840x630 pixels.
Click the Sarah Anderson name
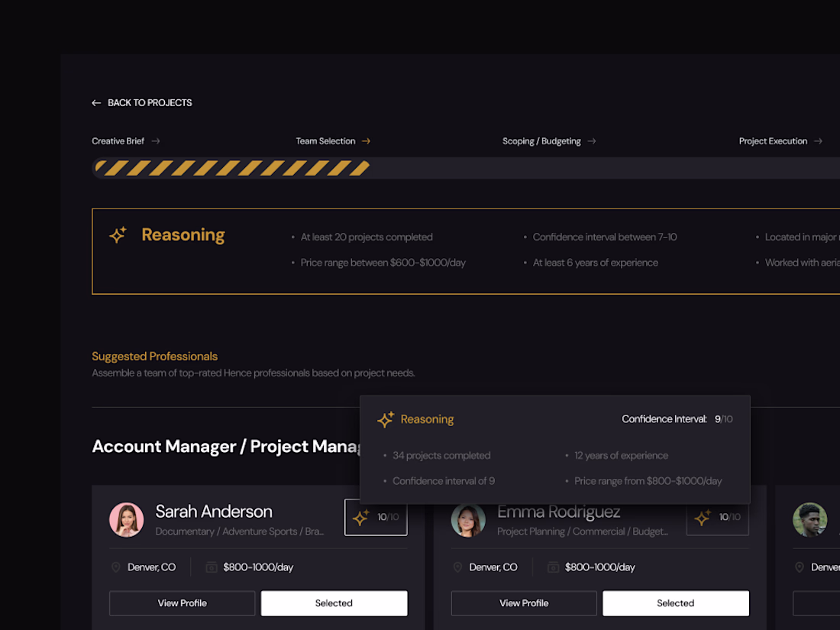tap(214, 512)
